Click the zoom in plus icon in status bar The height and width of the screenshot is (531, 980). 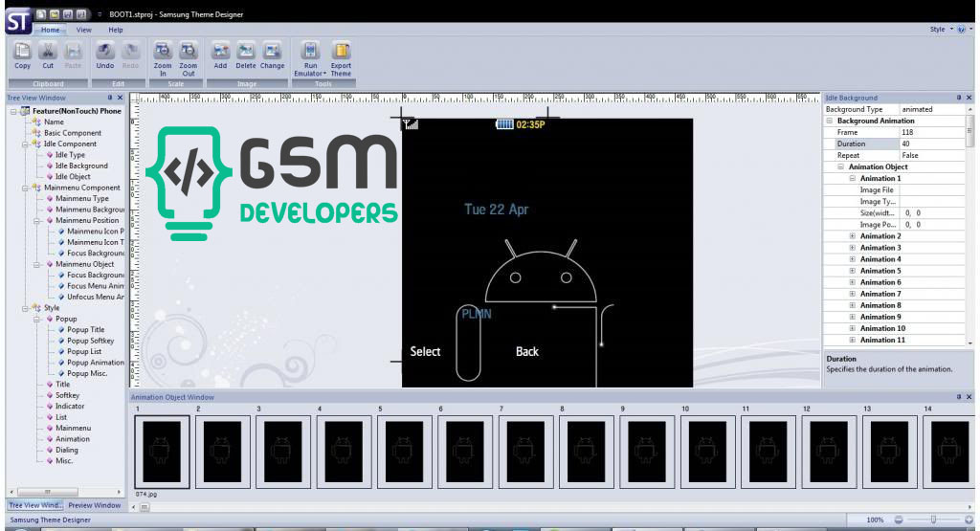[x=969, y=520]
